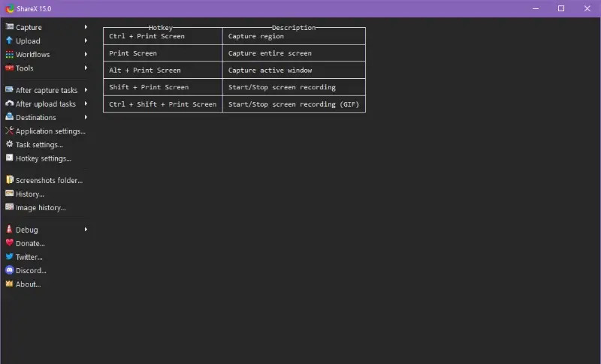Screen dimensions: 601x364
Task: Click the Donate heart icon
Action: pyautogui.click(x=10, y=242)
